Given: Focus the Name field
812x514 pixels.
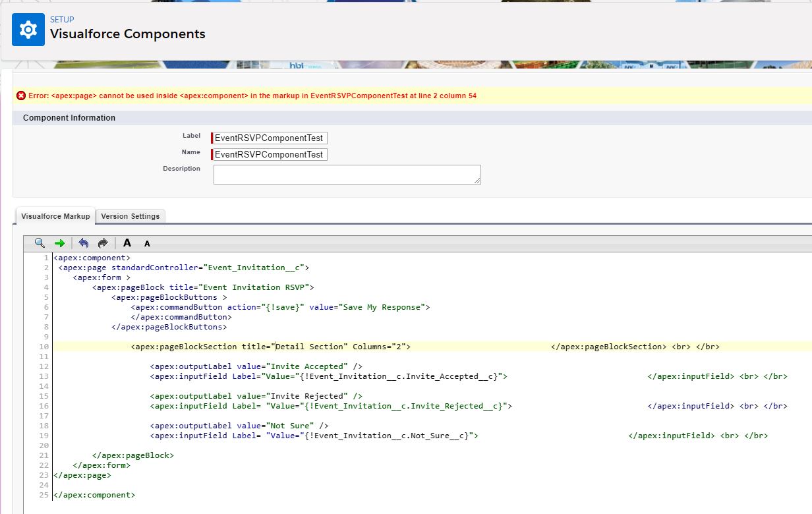Looking at the screenshot, I should click(x=270, y=154).
